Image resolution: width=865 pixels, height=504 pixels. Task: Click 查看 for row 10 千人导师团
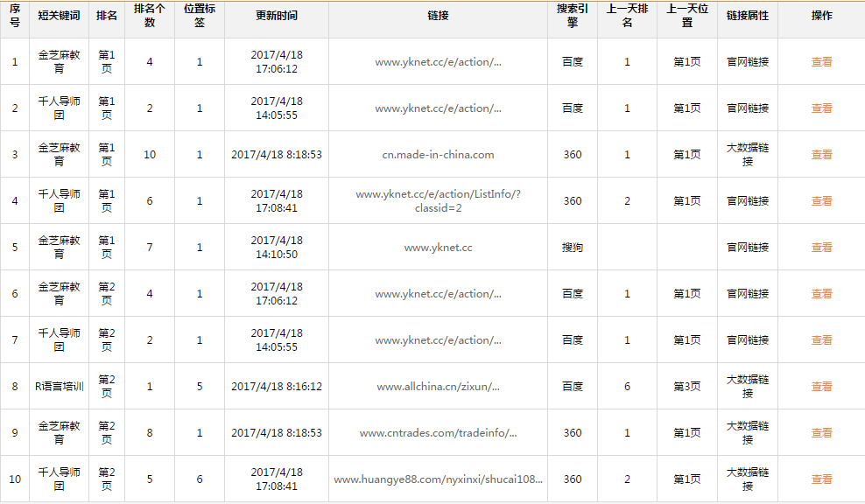(821, 479)
